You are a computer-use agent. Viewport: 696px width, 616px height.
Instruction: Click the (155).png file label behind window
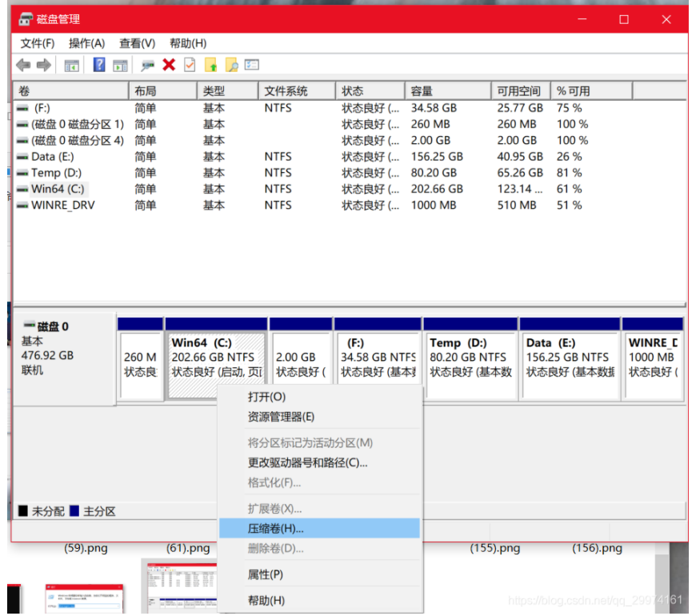point(495,548)
